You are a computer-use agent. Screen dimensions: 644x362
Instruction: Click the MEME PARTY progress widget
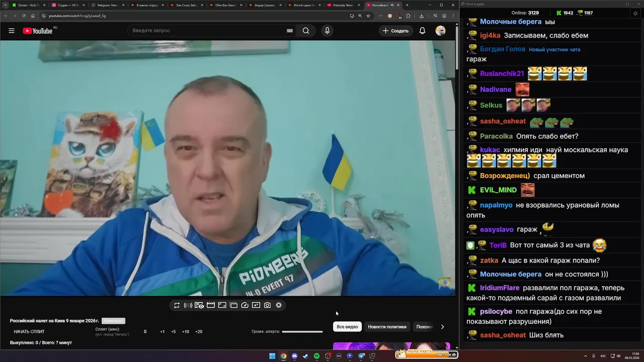pyautogui.click(x=427, y=354)
